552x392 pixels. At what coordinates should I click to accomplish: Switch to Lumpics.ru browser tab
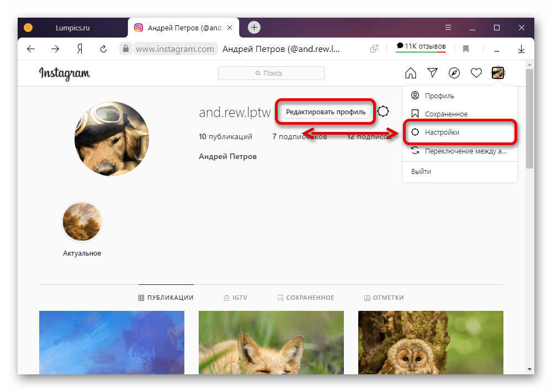click(73, 27)
